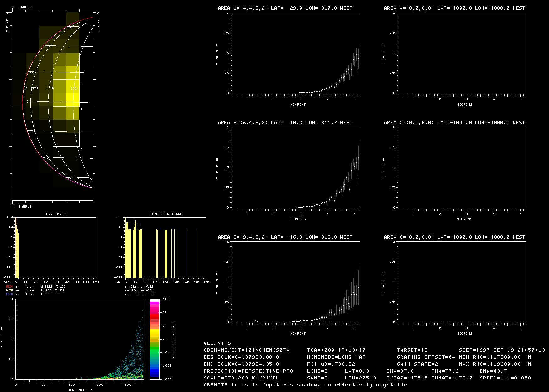Select the empty Area 5 plot

click(x=462, y=167)
